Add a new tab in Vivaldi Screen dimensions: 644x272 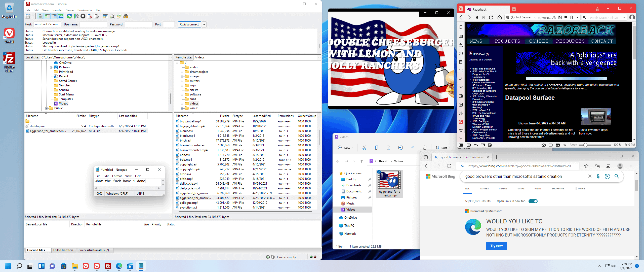coord(514,9)
